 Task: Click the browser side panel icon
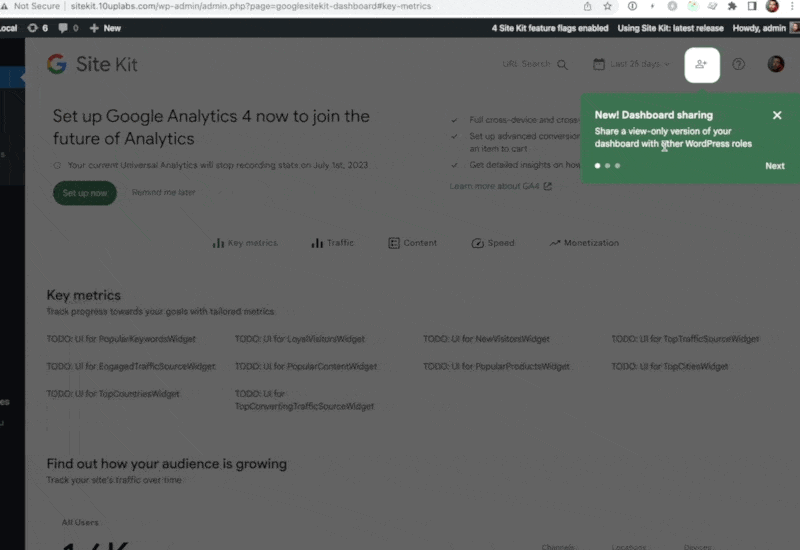pyautogui.click(x=752, y=6)
